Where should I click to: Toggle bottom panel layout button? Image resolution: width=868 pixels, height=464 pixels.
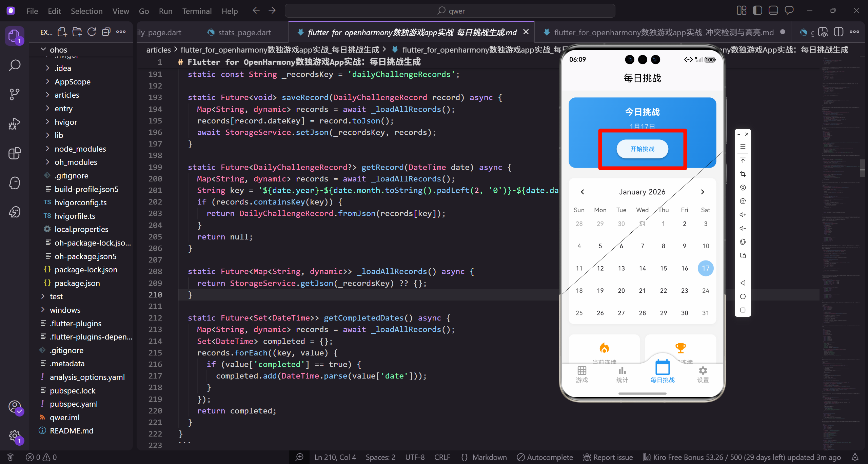(x=773, y=11)
